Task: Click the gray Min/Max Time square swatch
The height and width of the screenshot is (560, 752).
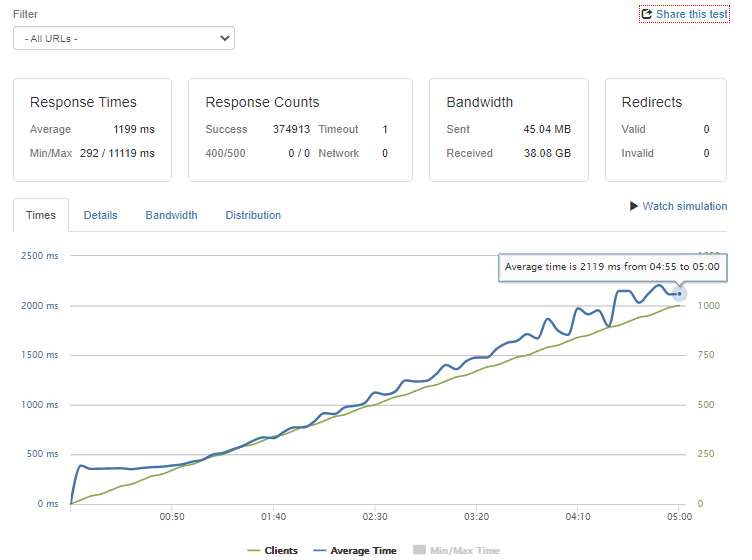Action: click(420, 550)
